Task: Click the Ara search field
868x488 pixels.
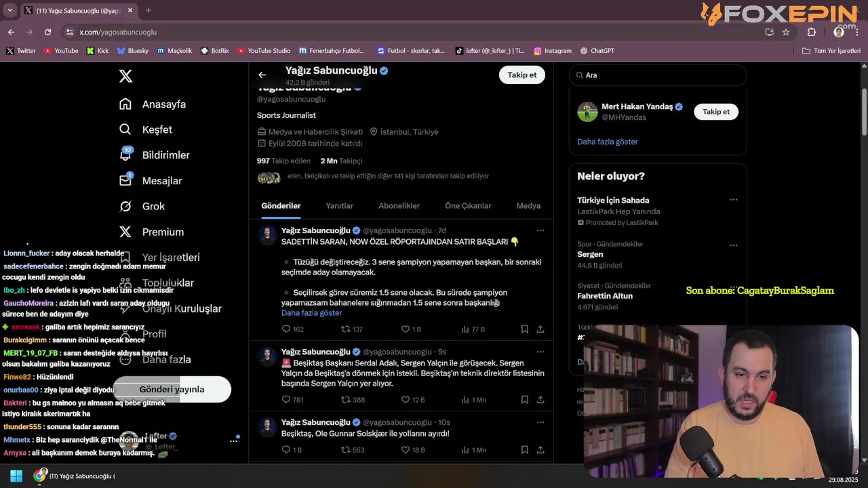Action: click(x=658, y=75)
